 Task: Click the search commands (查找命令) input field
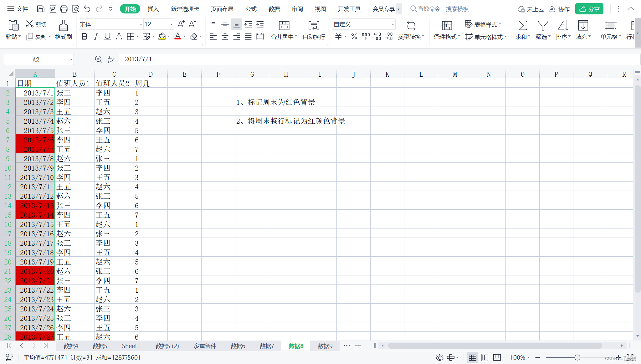pos(443,9)
